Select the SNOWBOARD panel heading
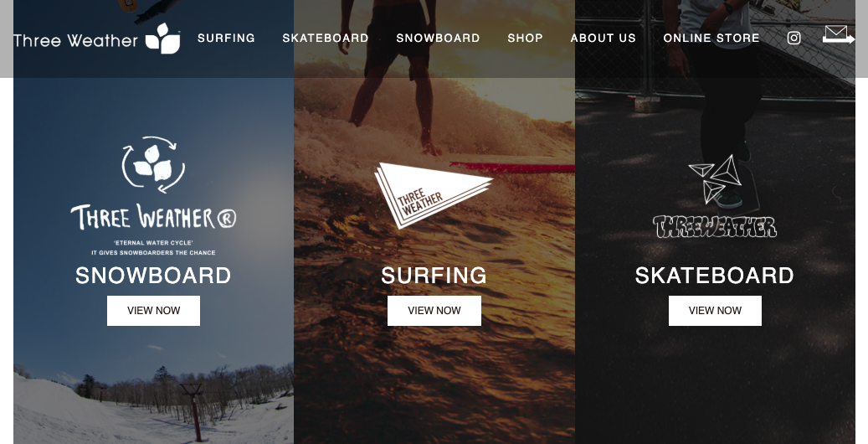 click(x=153, y=276)
